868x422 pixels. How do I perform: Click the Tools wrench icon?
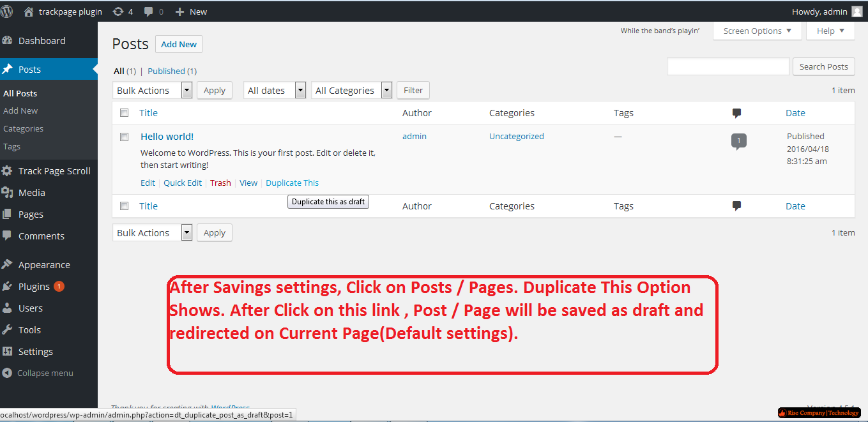click(x=8, y=330)
